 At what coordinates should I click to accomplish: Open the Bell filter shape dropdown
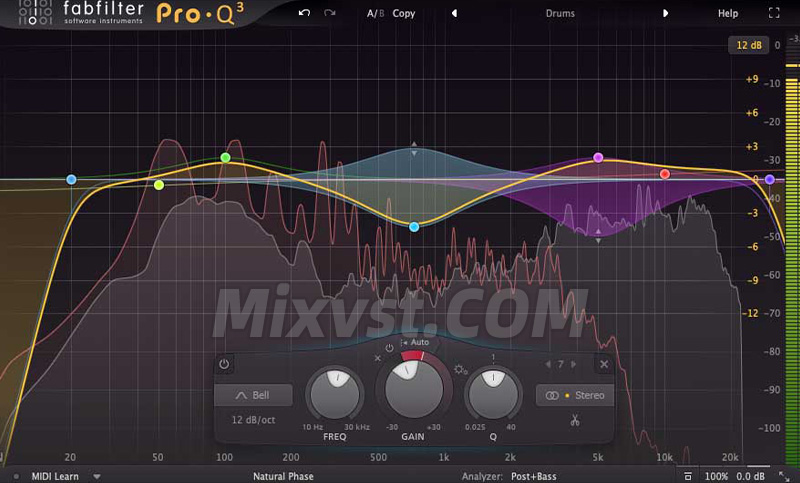coord(255,395)
